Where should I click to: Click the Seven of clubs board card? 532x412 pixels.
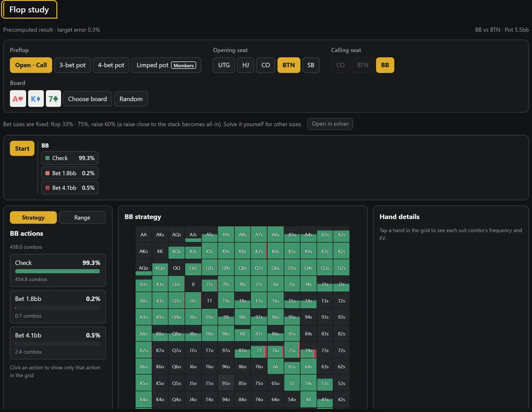coord(54,98)
